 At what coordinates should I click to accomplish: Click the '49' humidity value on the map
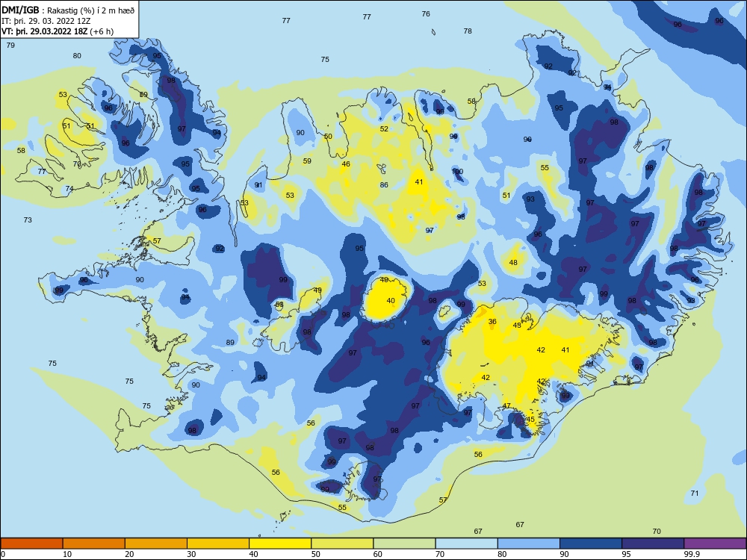(317, 290)
